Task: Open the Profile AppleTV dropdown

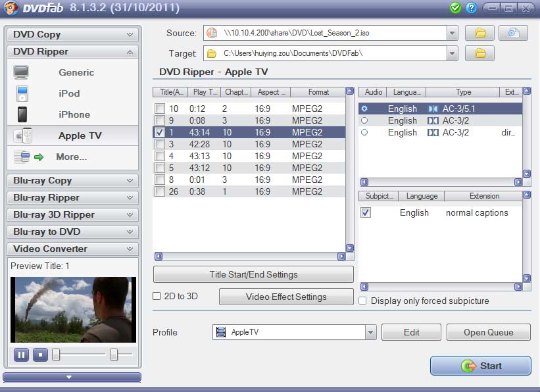Action: click(370, 332)
